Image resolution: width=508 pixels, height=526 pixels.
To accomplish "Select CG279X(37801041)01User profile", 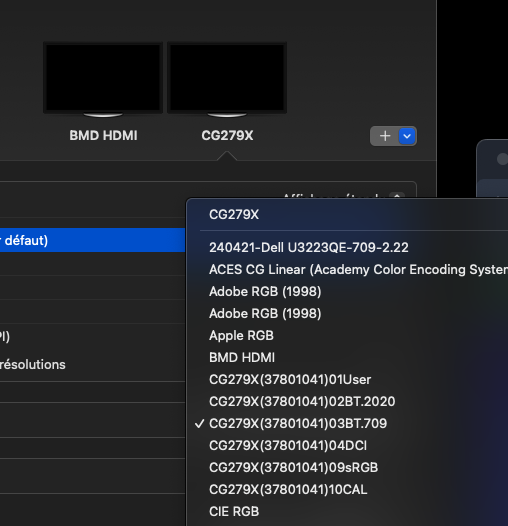I will (x=290, y=379).
